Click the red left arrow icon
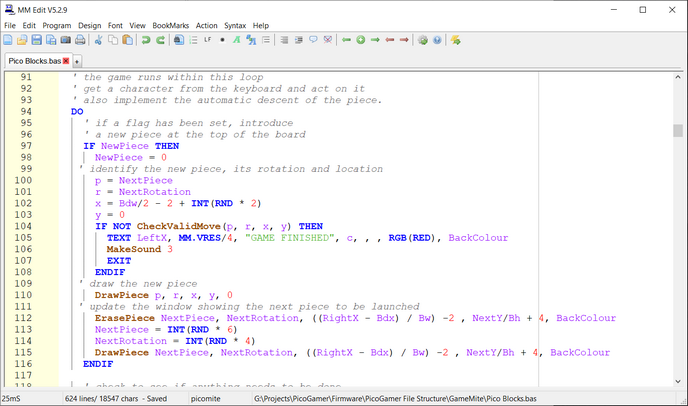This screenshot has width=688, height=406. coord(390,40)
